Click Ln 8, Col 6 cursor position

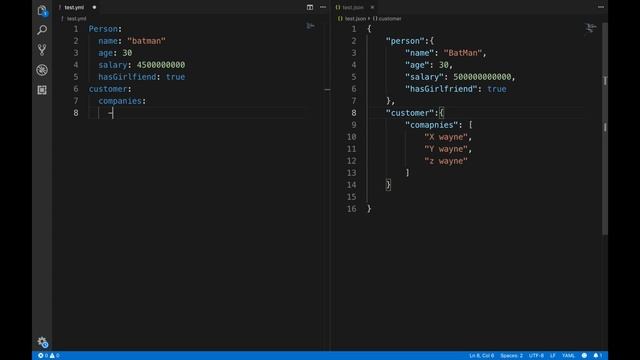(x=482, y=356)
